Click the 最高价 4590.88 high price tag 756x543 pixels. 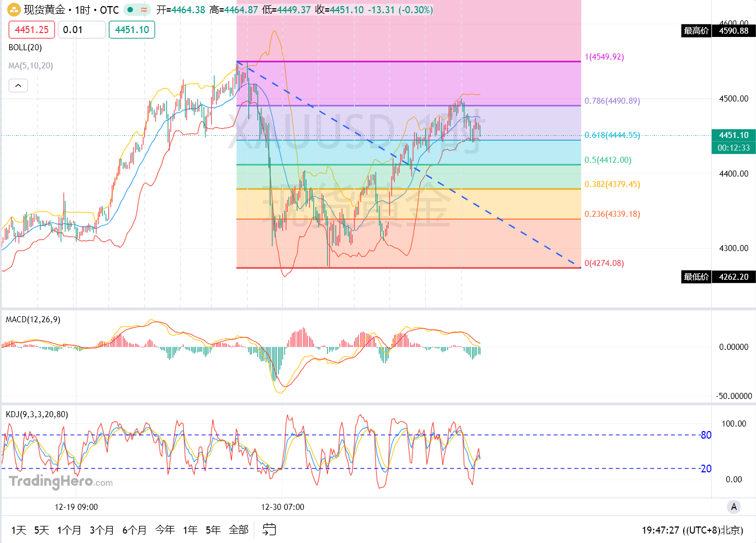pyautogui.click(x=718, y=31)
